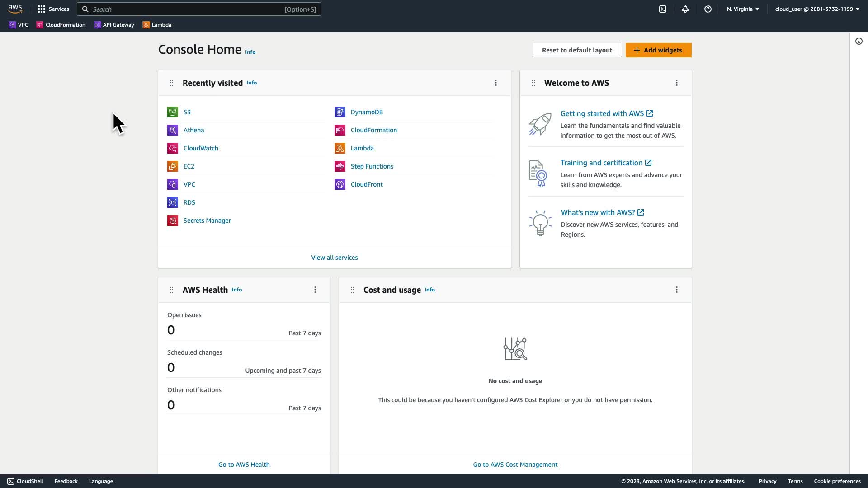Image resolution: width=868 pixels, height=488 pixels.
Task: Open the Services menu
Action: pos(53,9)
